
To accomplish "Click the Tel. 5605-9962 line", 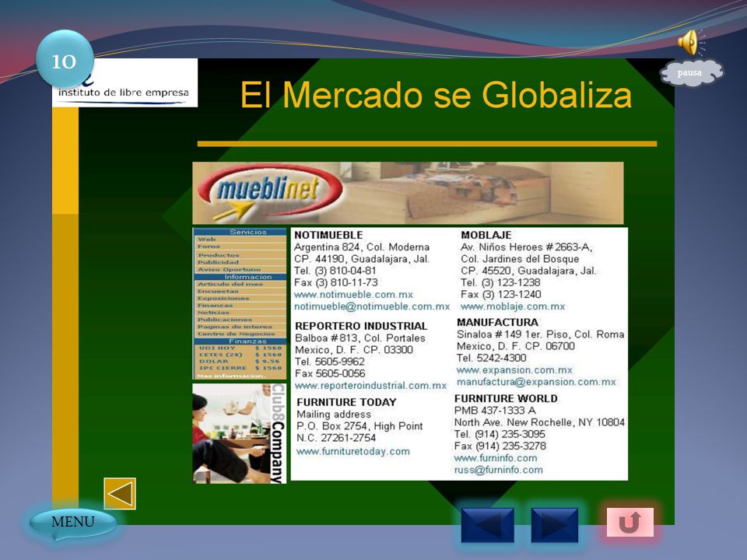I will 330,362.
